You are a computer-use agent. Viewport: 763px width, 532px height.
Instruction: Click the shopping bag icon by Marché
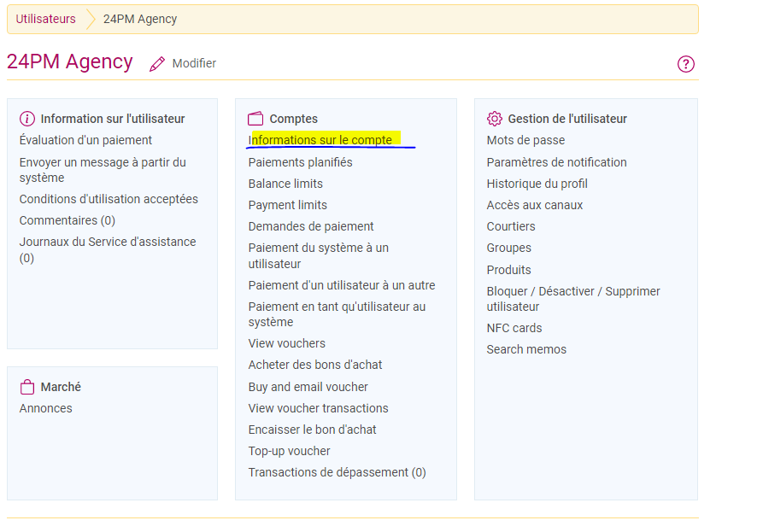27,387
